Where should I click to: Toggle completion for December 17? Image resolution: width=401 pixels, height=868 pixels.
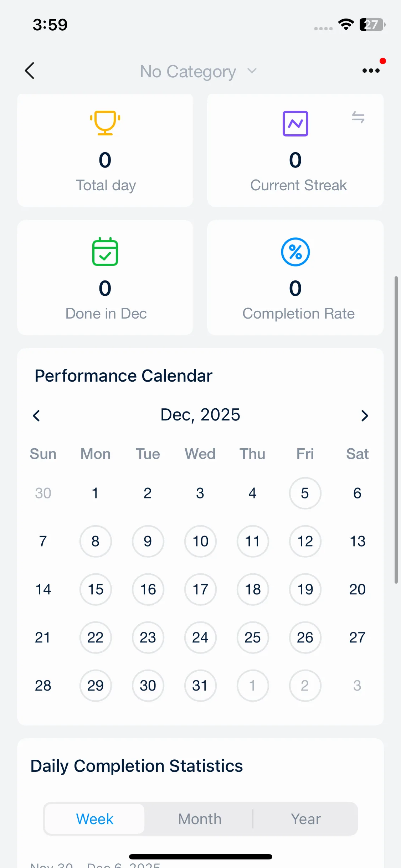coord(200,589)
